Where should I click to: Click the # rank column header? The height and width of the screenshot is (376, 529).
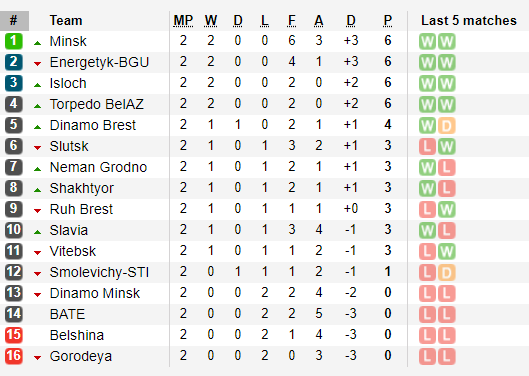(x=14, y=21)
